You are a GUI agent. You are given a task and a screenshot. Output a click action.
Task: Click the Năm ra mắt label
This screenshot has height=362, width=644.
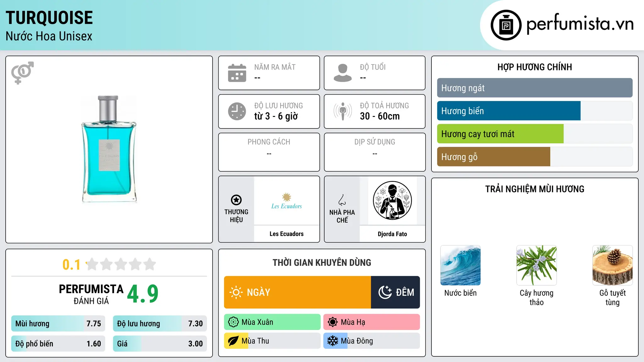[275, 67]
